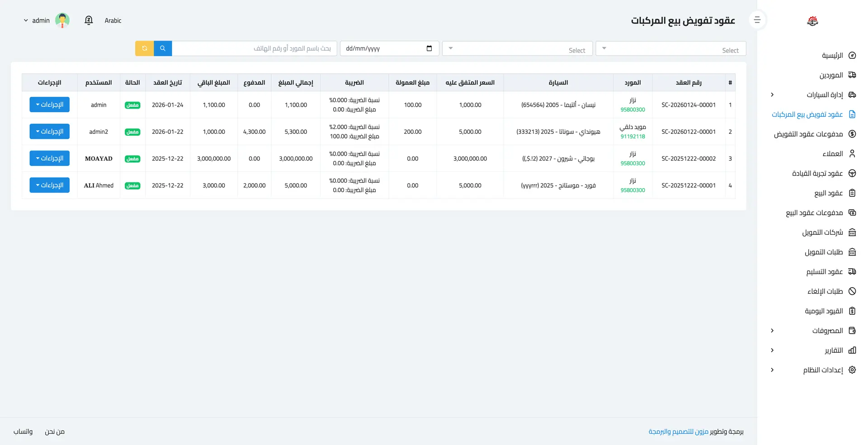
Task: Click the company logo in sidebar
Action: point(812,21)
